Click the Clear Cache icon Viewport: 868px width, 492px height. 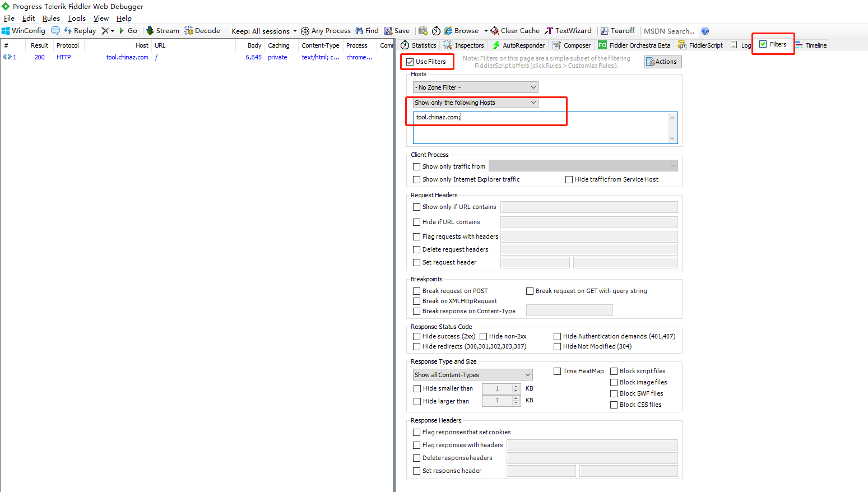[x=495, y=31]
